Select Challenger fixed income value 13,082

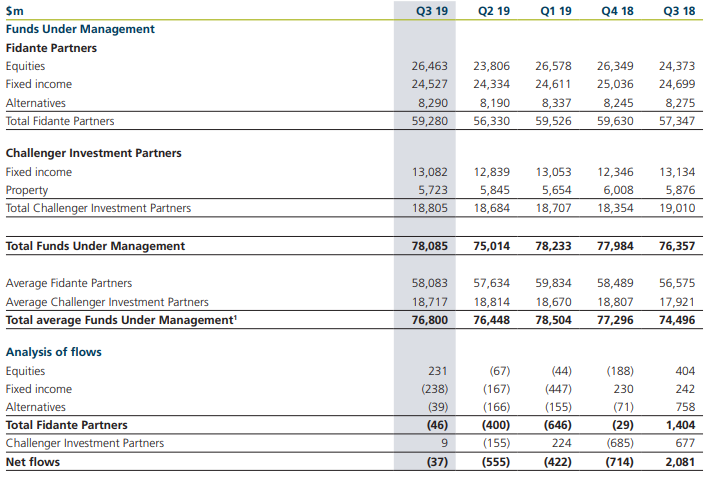click(x=429, y=172)
